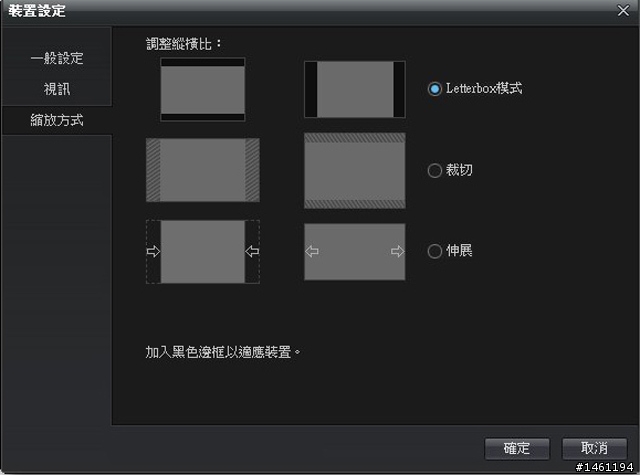Click letterbox thumbnail with top and bottom bars
Screen dimensions: 640x475
[x=203, y=89]
